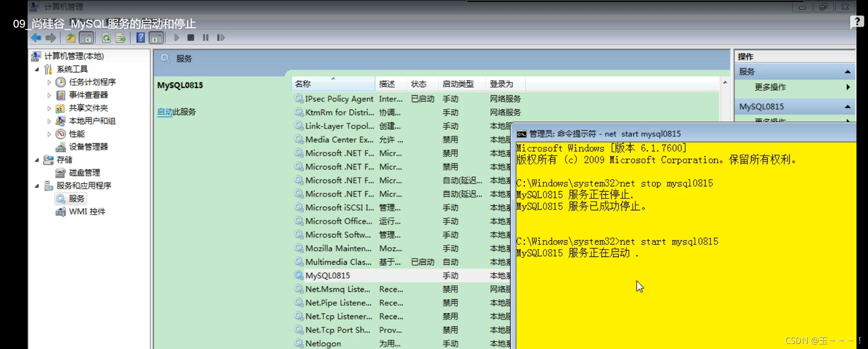Click the Local Users and Groups icon
This screenshot has width=868, height=349.
pyautogui.click(x=60, y=121)
